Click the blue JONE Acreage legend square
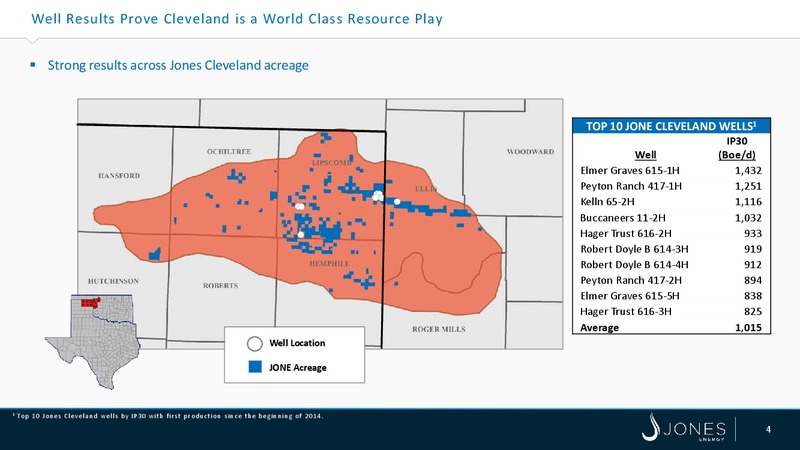800x450 pixels. pyautogui.click(x=255, y=367)
